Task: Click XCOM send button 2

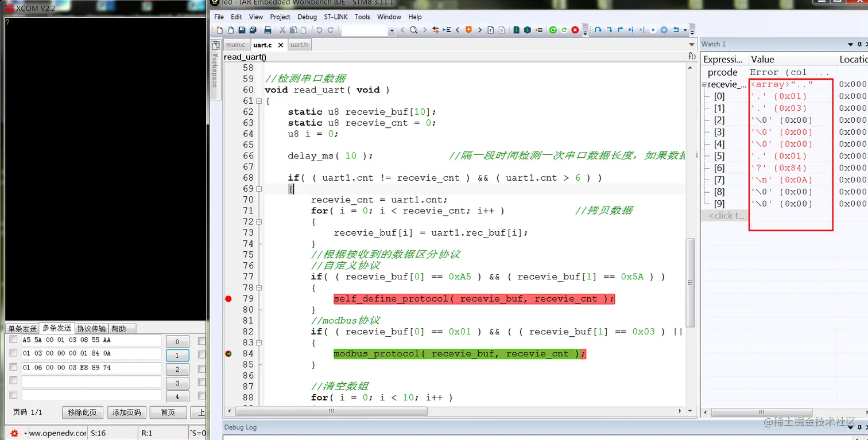Action: pyautogui.click(x=177, y=369)
